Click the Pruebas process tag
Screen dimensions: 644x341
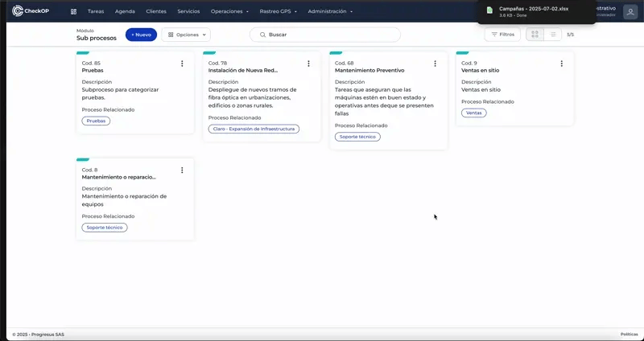(96, 121)
